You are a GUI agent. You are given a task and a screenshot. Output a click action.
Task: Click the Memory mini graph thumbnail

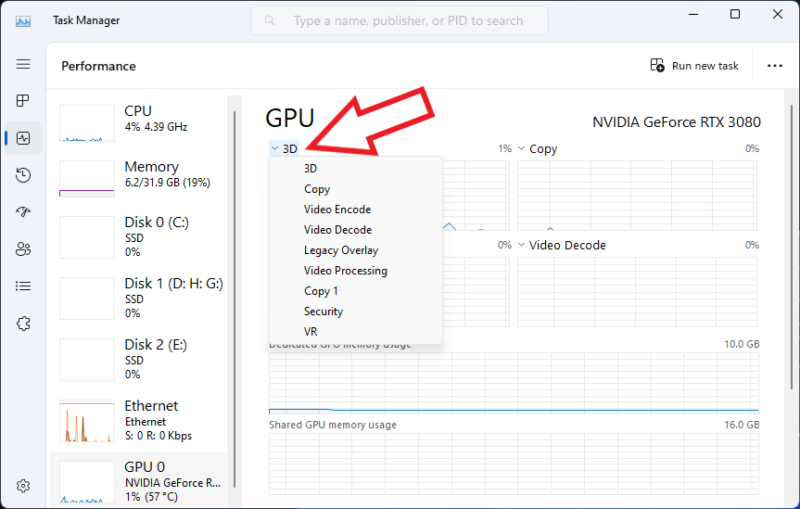tap(87, 179)
